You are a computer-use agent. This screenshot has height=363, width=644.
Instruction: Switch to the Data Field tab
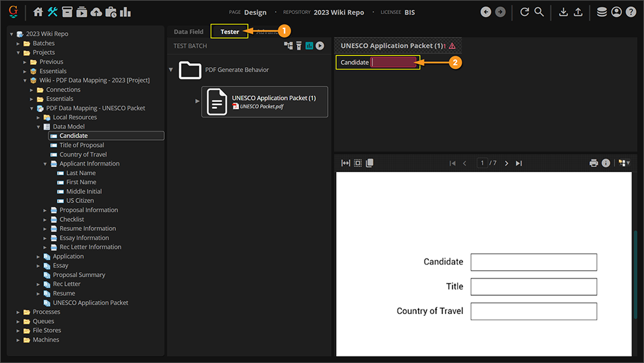(188, 32)
